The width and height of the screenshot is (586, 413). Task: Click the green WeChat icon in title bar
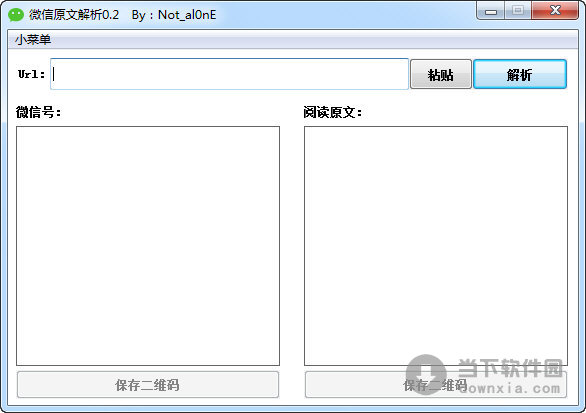[x=16, y=15]
